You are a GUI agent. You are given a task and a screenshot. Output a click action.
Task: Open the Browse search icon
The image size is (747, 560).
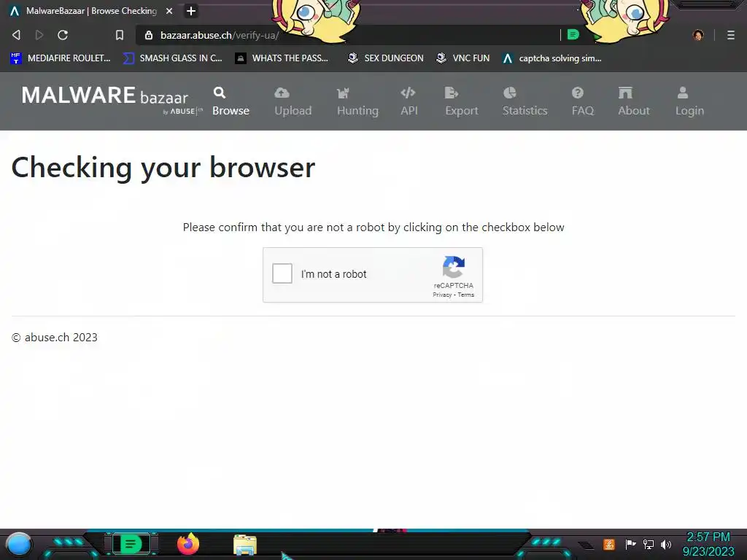[x=220, y=93]
